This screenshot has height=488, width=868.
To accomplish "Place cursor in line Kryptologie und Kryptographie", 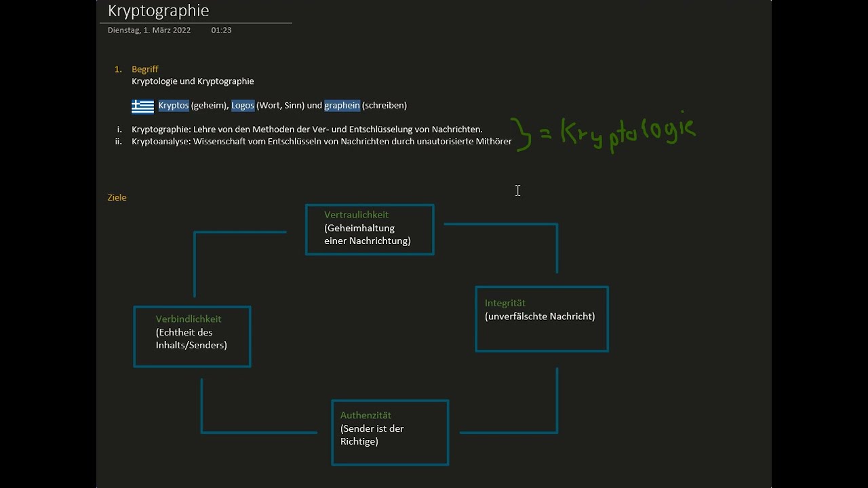I will pyautogui.click(x=193, y=81).
